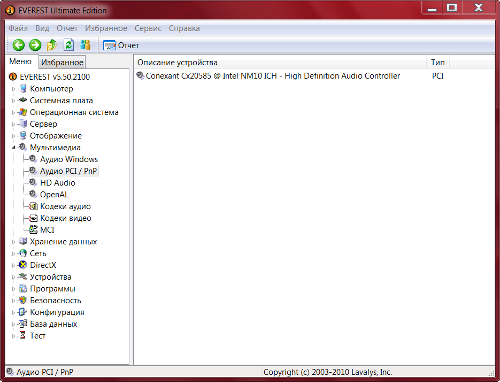
Task: Switch to the Избранное side tab
Action: [62, 62]
